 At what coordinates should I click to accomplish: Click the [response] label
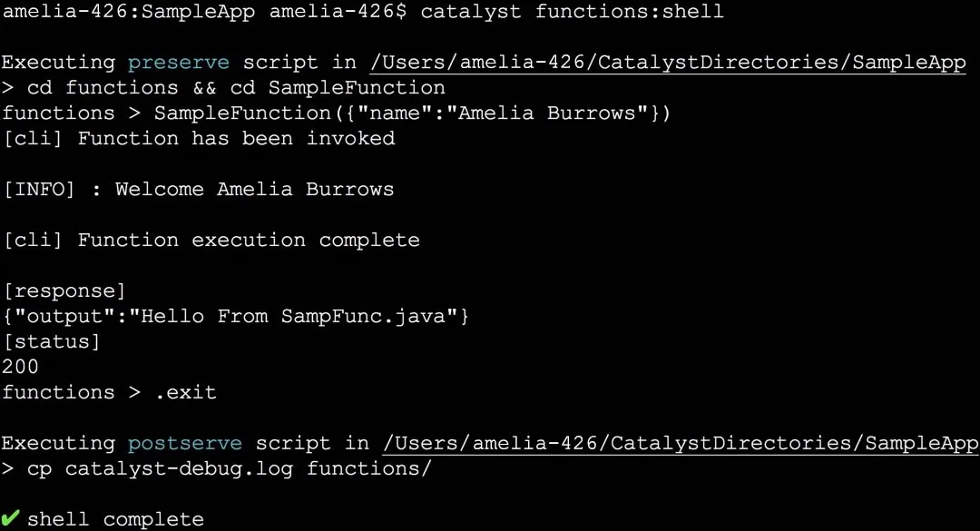click(64, 290)
